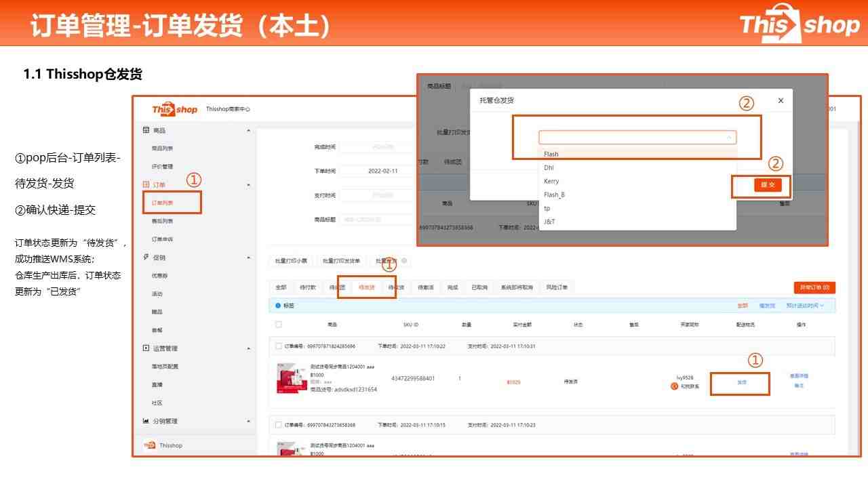Click the 发货 link for the first order
Screen dimensions: 868x488
[x=742, y=382]
